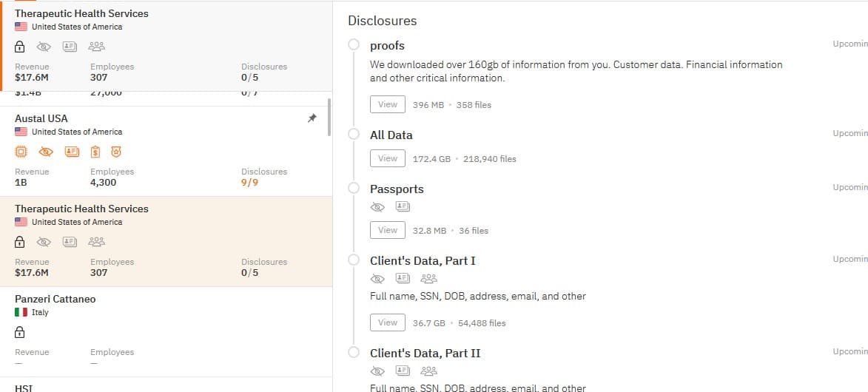
Task: Click the orange chip icon under Austal USA
Action: pyautogui.click(x=20, y=152)
